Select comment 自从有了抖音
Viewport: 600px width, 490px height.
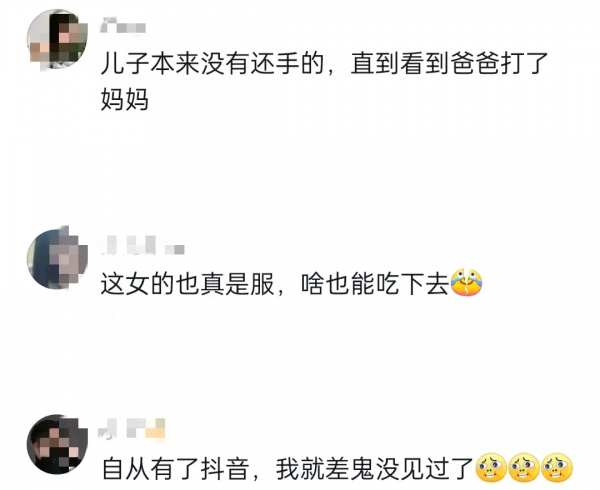tap(338, 468)
